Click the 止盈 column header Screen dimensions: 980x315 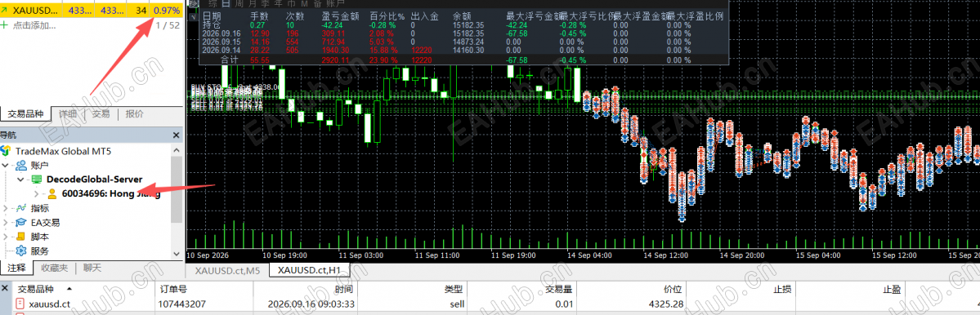tap(850, 290)
